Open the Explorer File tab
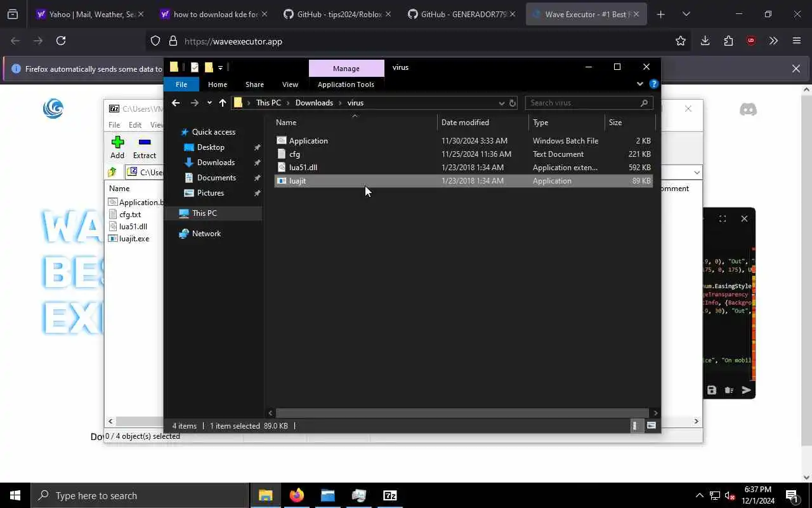This screenshot has width=812, height=508. pos(181,84)
